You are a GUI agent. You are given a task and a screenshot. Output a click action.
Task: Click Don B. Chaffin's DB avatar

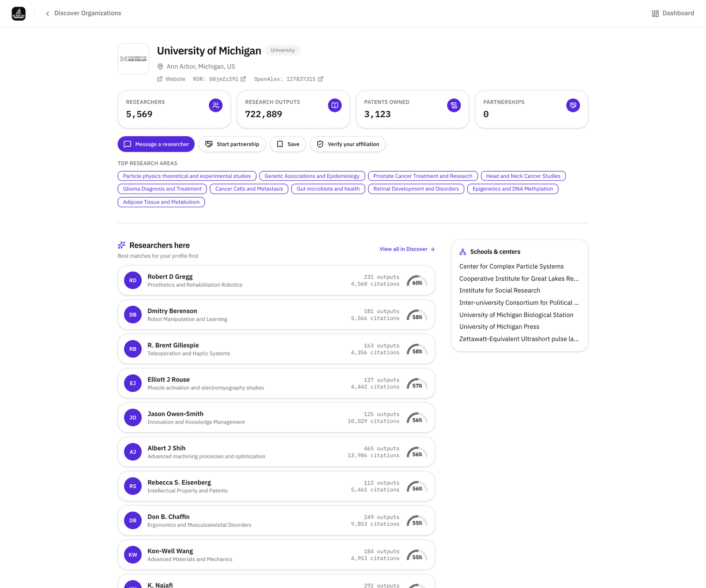click(133, 521)
